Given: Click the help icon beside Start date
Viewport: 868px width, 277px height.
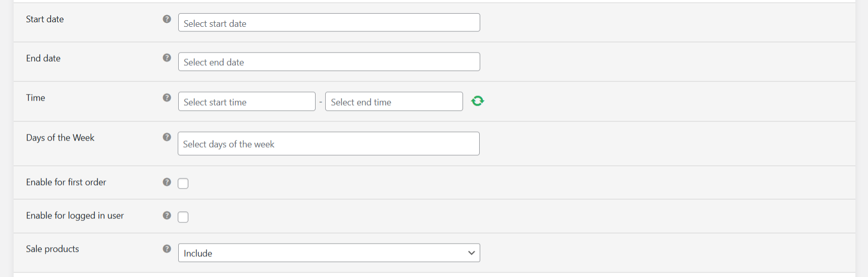Looking at the screenshot, I should [x=167, y=19].
